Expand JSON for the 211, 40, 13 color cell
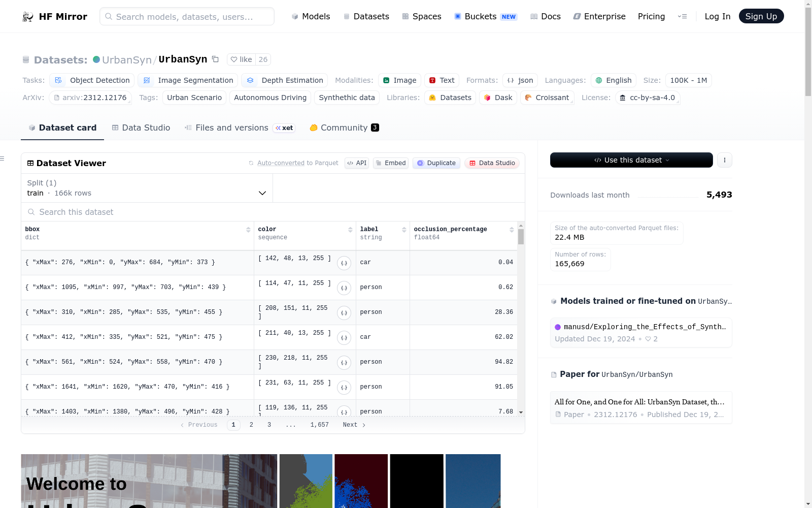 click(x=344, y=338)
